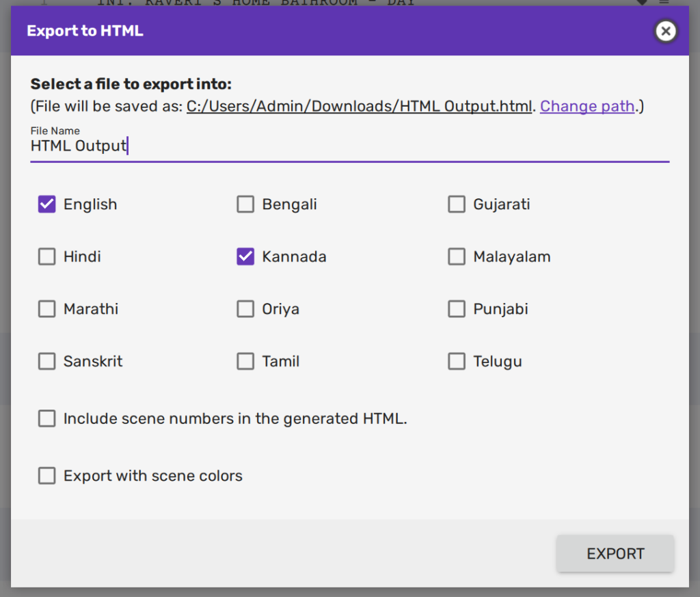Tick the Gujarati checkbox
Screen dimensions: 700x597
tap(457, 204)
